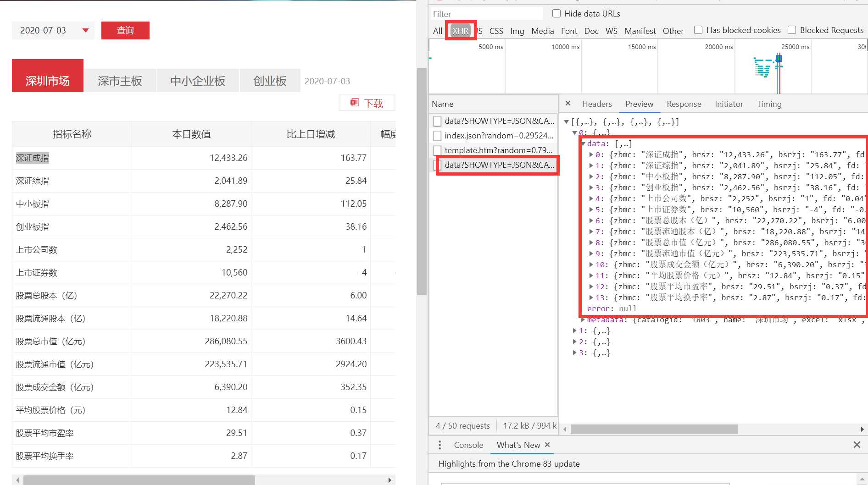Click the Name column header in the request list

tap(493, 104)
